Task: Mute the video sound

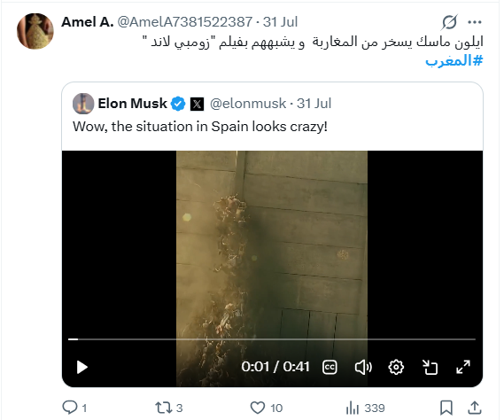Action: pos(363,367)
